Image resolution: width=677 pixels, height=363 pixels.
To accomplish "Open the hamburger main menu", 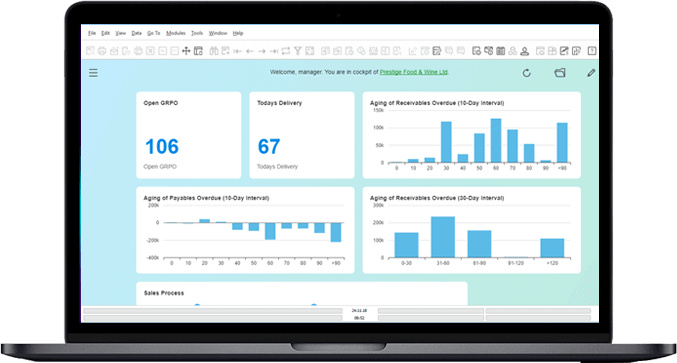I will pyautogui.click(x=93, y=73).
